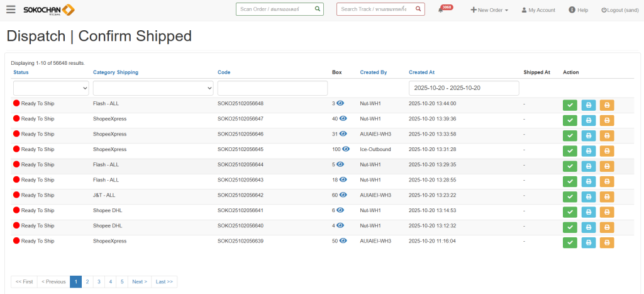Click blue print icon for SOKO25102056647
This screenshot has height=294, width=644.
[x=588, y=120]
